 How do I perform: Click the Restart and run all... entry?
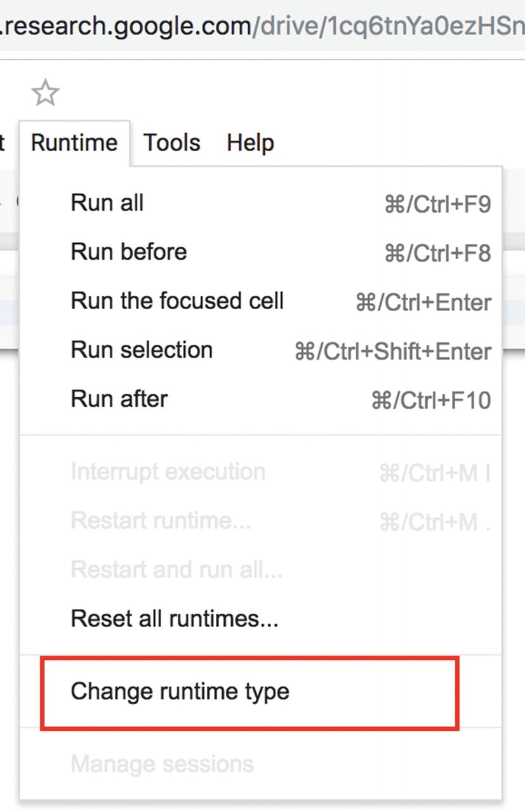176,569
